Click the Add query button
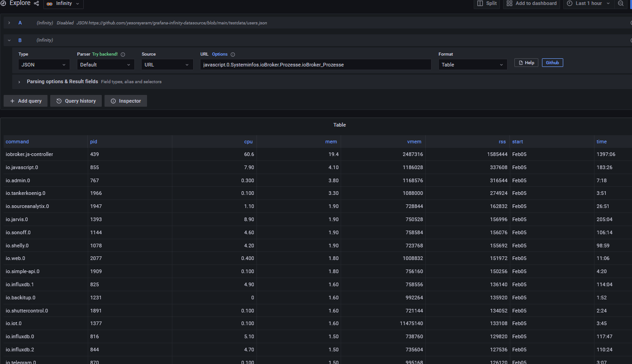 (25, 101)
